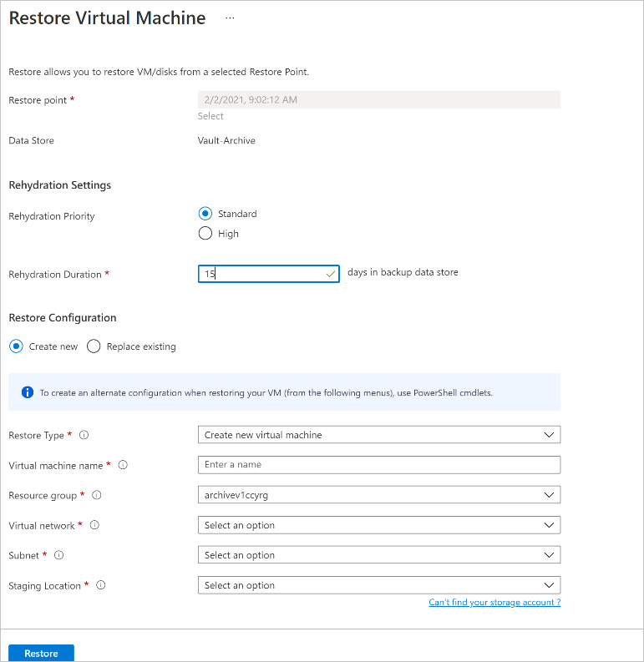Click info icon next to Subnet
The height and width of the screenshot is (662, 644).
pos(59,555)
